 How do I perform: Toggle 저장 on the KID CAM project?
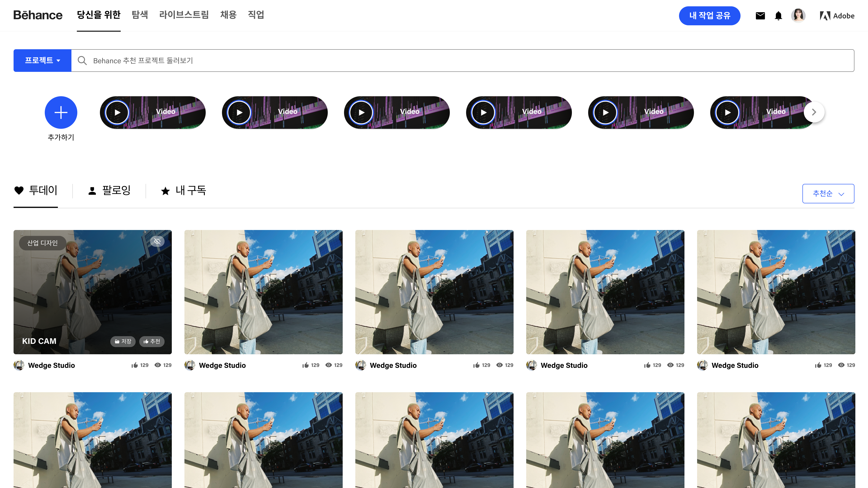pyautogui.click(x=123, y=342)
